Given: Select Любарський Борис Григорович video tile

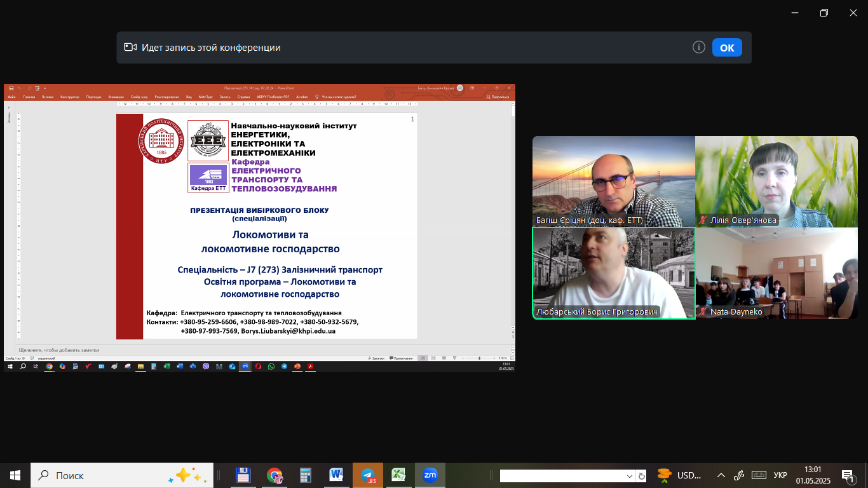Looking at the screenshot, I should (x=613, y=273).
